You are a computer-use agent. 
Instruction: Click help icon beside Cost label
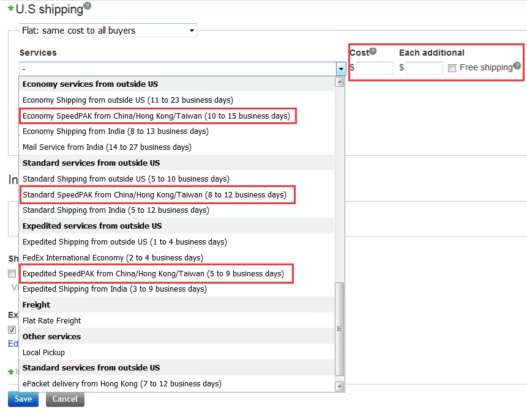(373, 51)
